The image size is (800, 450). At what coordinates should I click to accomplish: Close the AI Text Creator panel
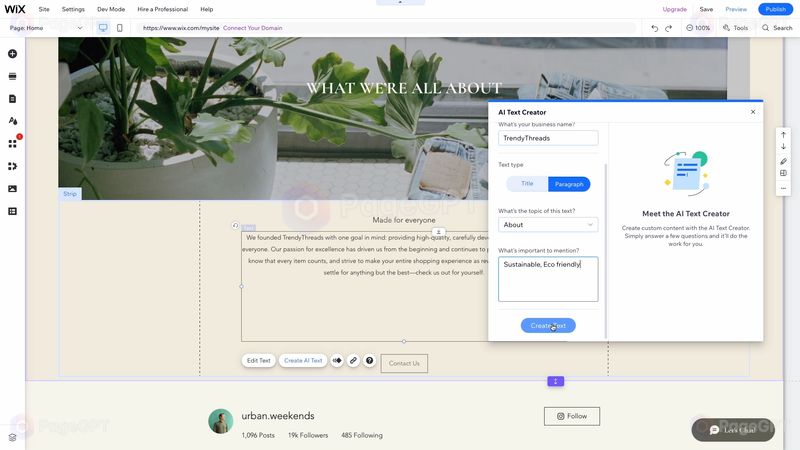(753, 112)
